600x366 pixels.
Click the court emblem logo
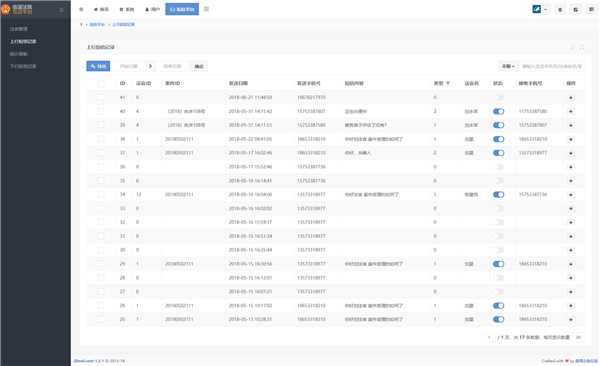point(6,9)
